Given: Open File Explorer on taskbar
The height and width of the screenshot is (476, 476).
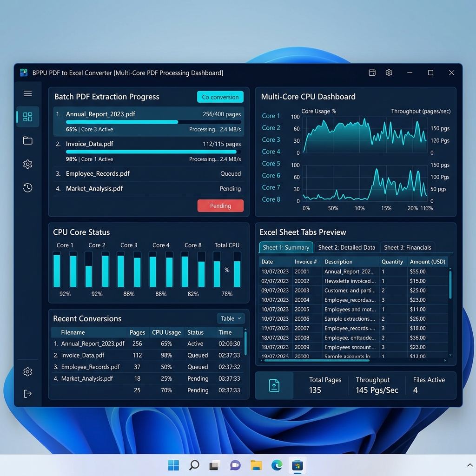Looking at the screenshot, I should click(x=256, y=465).
